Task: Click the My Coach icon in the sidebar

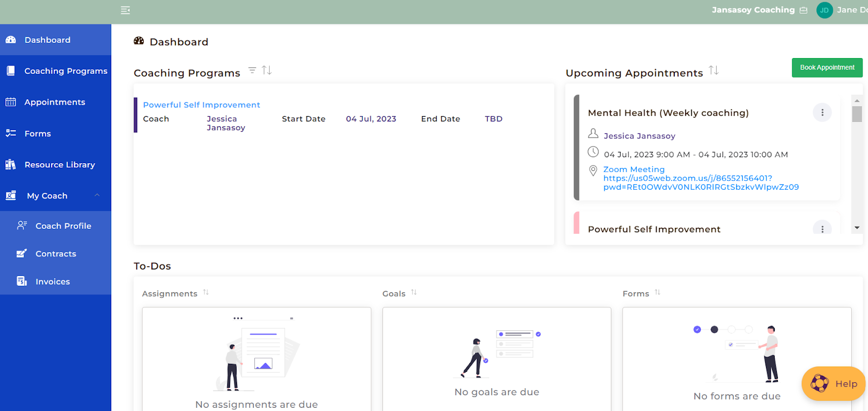Action: (x=11, y=196)
